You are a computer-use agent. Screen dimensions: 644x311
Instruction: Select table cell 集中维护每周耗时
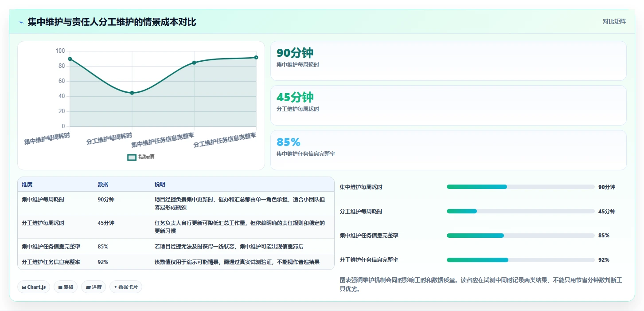point(43,200)
